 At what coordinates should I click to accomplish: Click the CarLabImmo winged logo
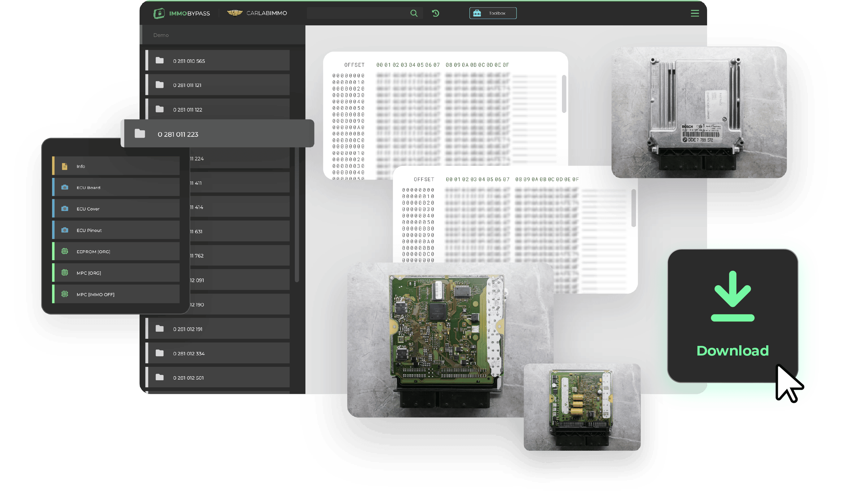click(234, 13)
